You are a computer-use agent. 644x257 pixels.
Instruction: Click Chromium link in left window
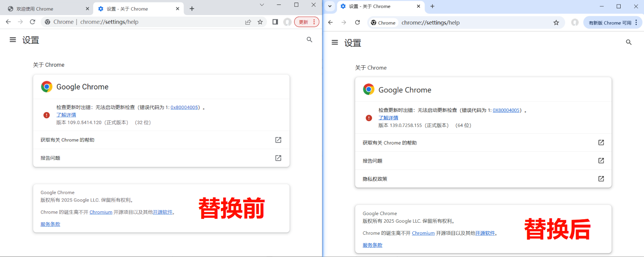(x=101, y=212)
